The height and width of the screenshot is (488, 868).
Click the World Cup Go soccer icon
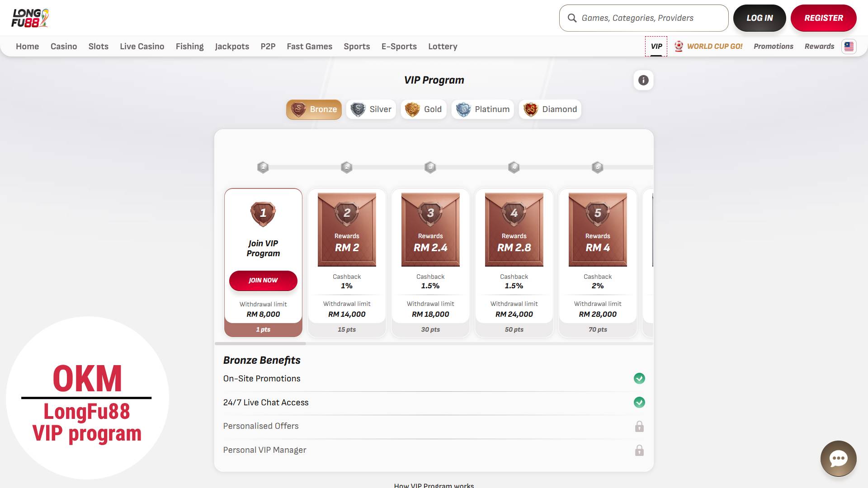point(679,46)
